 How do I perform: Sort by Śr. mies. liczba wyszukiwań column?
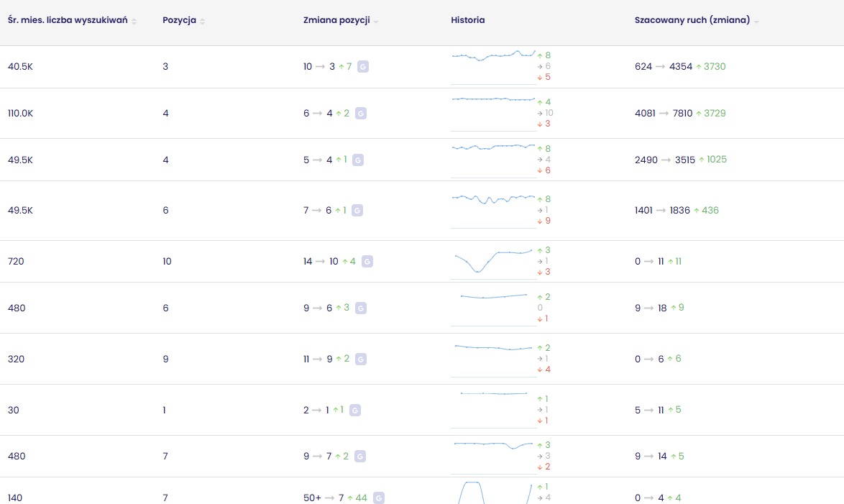(x=134, y=21)
